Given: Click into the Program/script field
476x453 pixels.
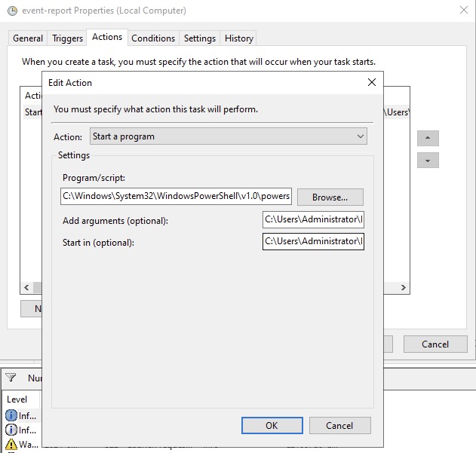Looking at the screenshot, I should click(176, 197).
